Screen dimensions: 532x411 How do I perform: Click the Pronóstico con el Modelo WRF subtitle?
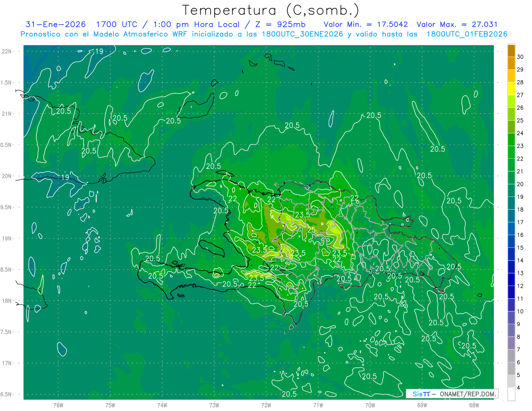coord(264,34)
